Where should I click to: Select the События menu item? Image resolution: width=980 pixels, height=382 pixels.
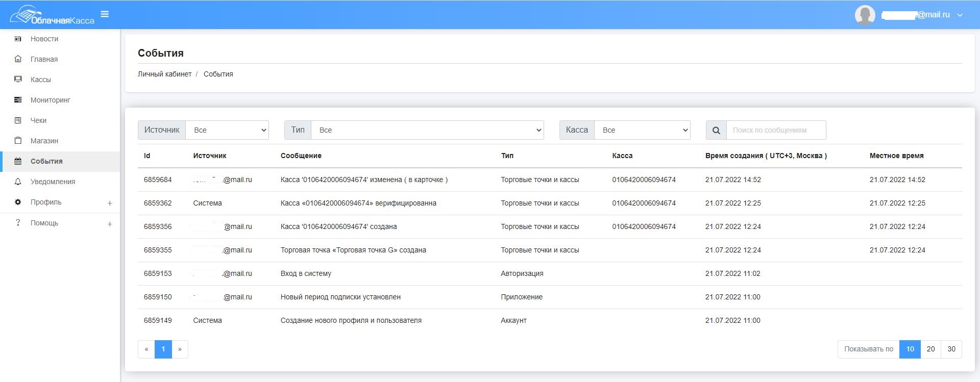(x=46, y=161)
